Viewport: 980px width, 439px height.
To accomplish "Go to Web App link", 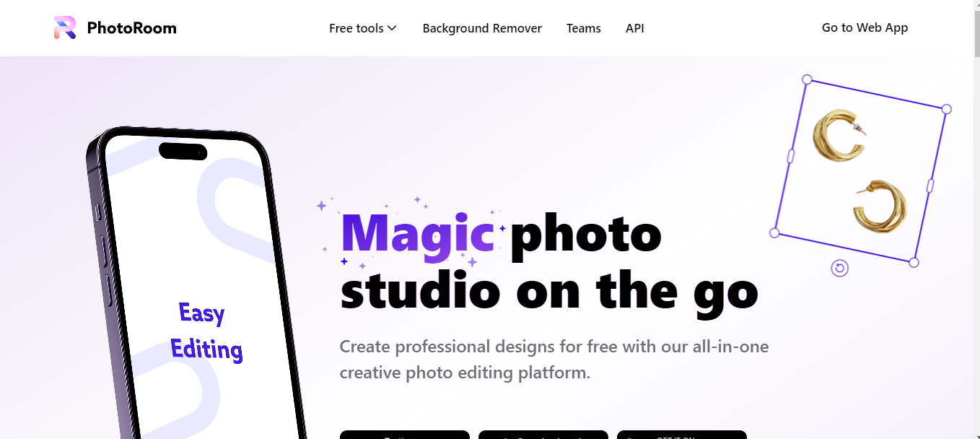I will point(865,27).
